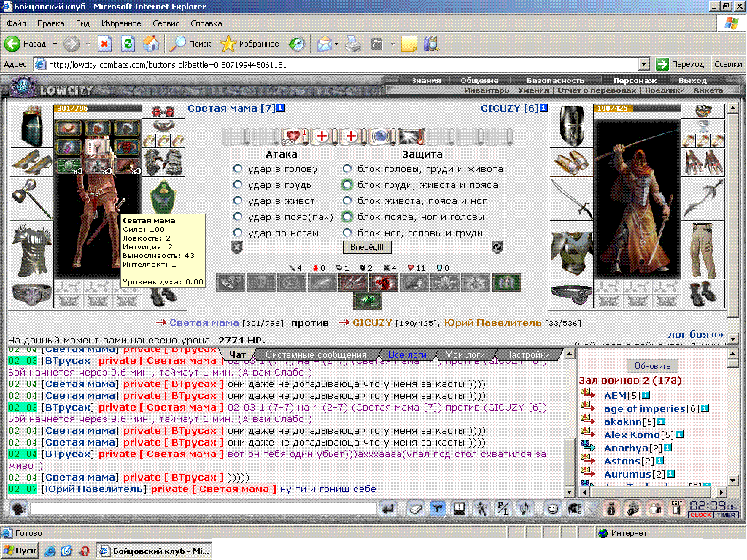Activate the red swirl combat skill

383,283
